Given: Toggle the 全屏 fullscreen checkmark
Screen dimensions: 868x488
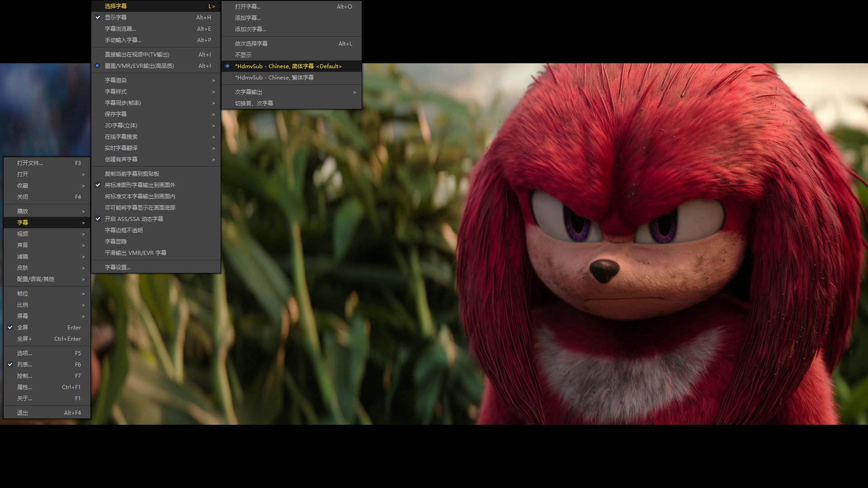Looking at the screenshot, I should [23, 328].
